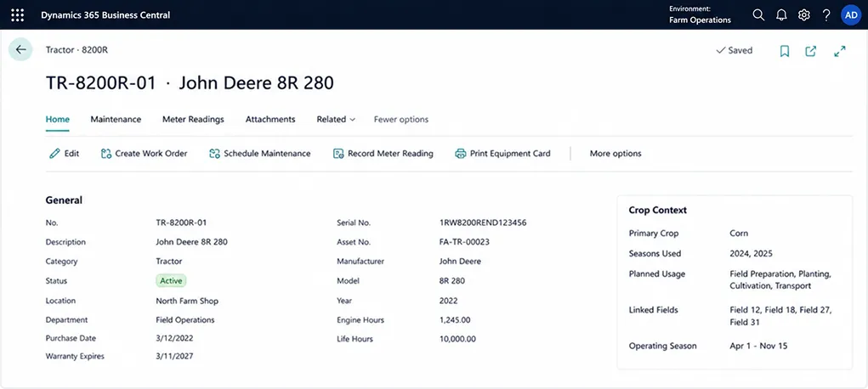Click the Planned Usage value text
Screen dimensions: 868x389
pos(780,280)
